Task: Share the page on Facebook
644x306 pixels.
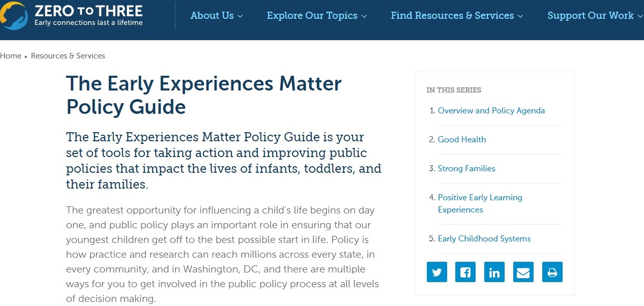Action: point(465,272)
